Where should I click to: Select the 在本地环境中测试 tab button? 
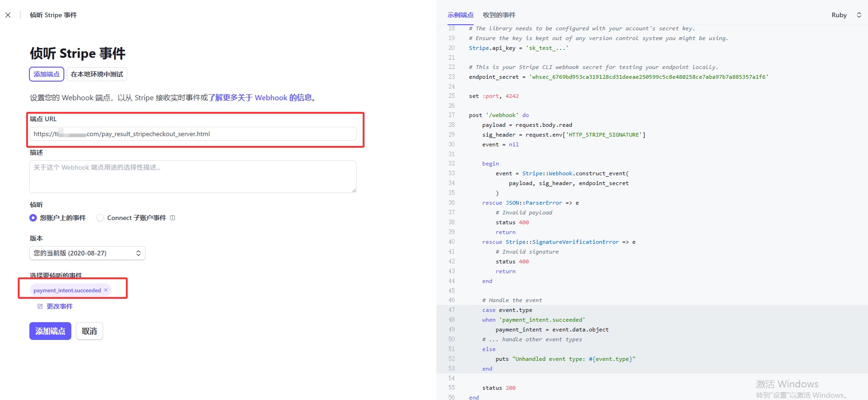97,74
